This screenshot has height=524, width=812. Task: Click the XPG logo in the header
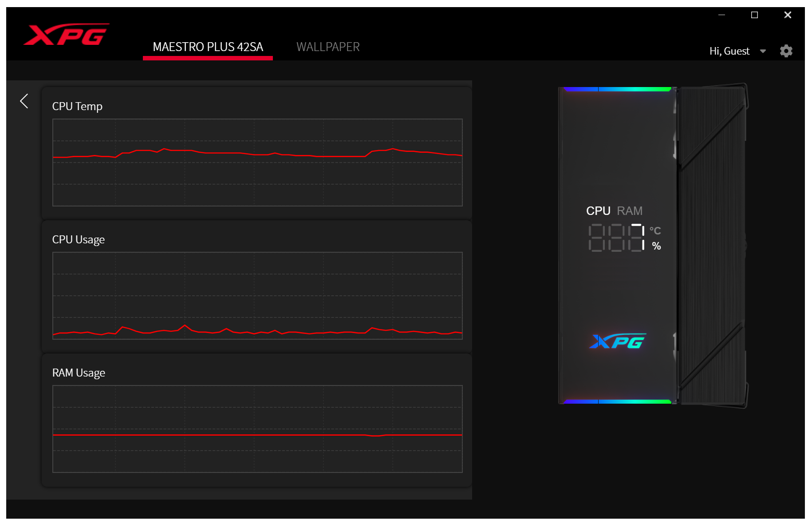(x=66, y=35)
